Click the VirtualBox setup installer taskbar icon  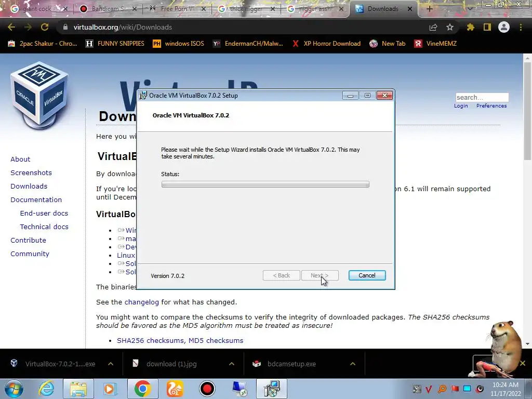click(271, 389)
